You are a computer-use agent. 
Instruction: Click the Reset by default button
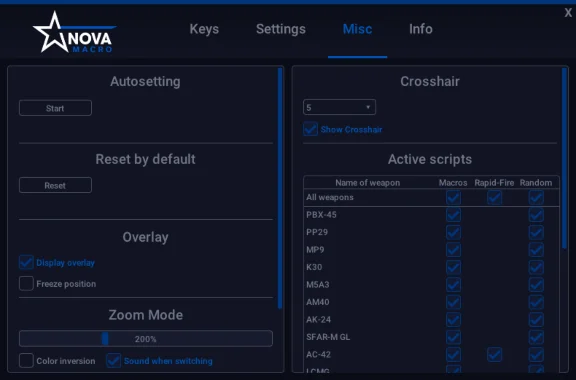55,185
